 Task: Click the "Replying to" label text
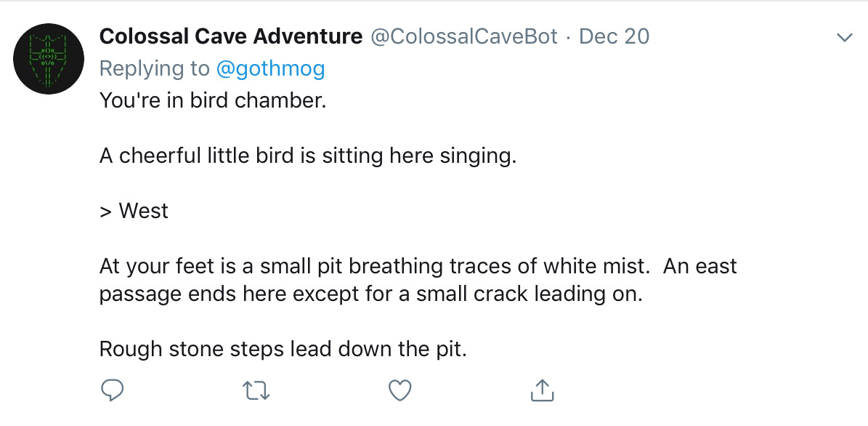pos(155,68)
